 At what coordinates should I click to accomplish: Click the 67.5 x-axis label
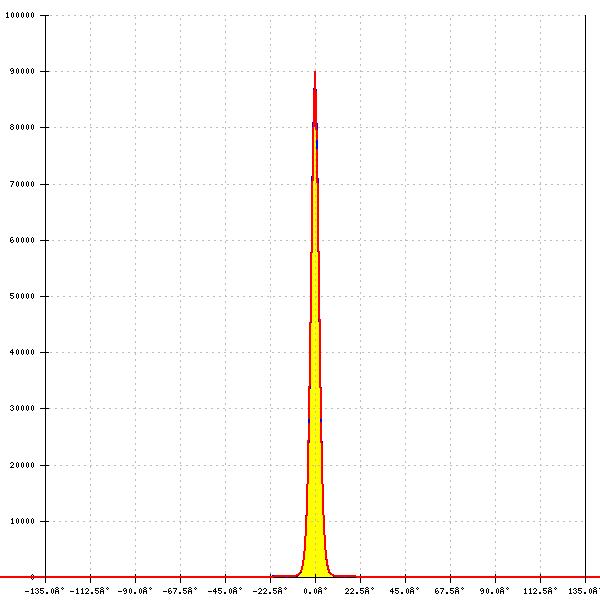point(450,591)
